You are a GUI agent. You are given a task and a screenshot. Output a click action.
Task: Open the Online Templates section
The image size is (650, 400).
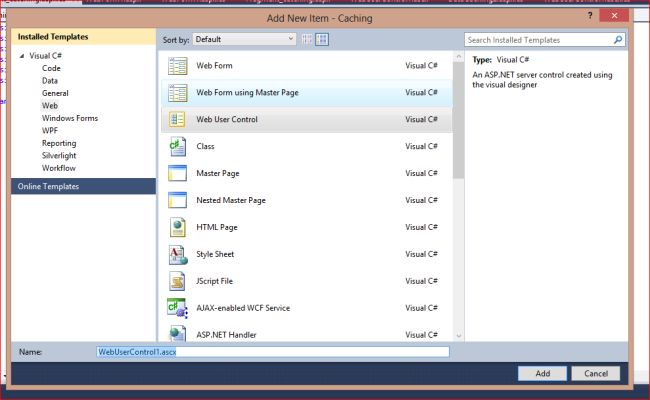pyautogui.click(x=83, y=187)
